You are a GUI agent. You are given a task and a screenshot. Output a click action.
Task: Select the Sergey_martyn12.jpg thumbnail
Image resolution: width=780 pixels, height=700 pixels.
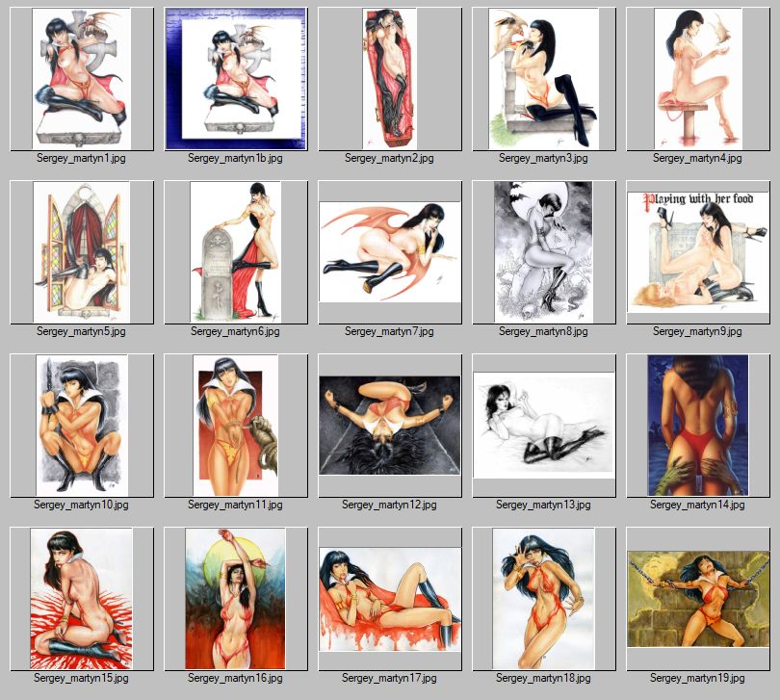point(389,426)
